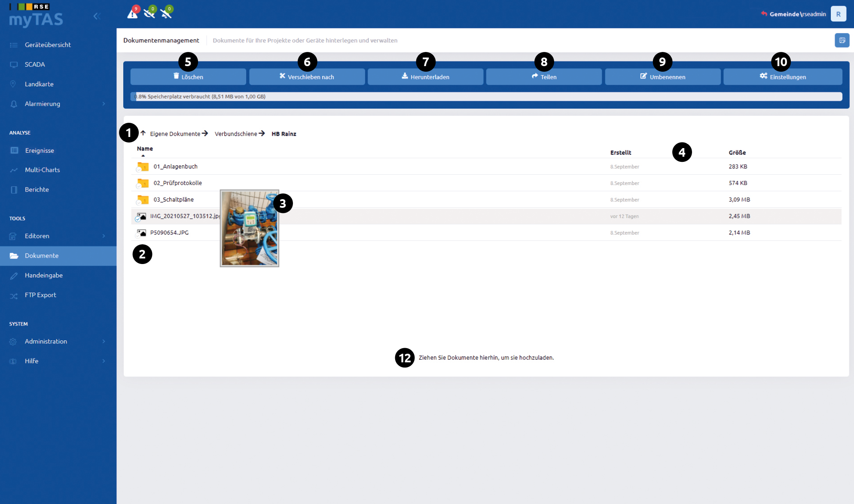Image resolution: width=854 pixels, height=504 pixels.
Task: Click the Ereignisse list icon
Action: pyautogui.click(x=14, y=151)
